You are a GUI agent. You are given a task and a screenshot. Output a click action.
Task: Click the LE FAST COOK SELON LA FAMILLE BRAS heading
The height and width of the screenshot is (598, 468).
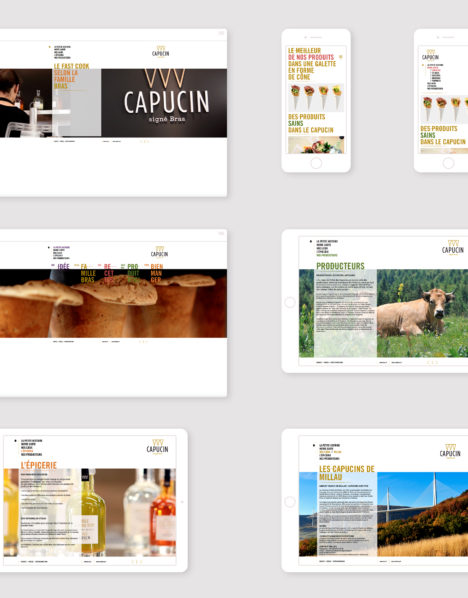(x=71, y=76)
